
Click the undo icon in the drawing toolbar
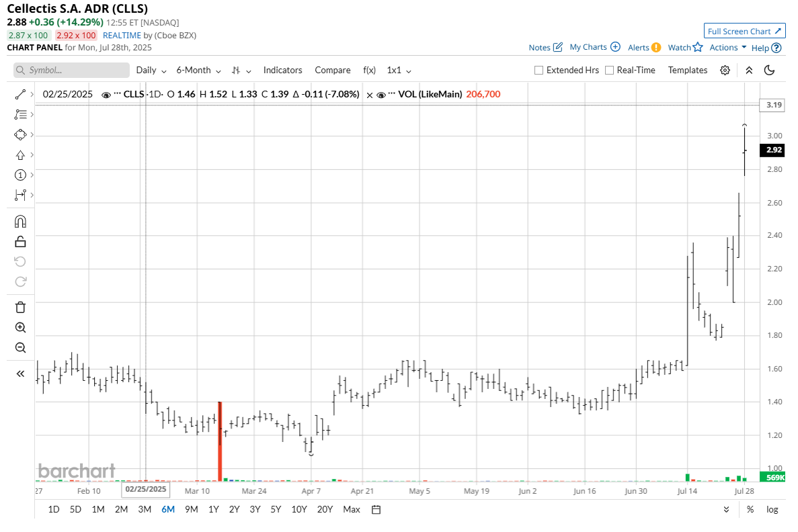[x=20, y=261]
